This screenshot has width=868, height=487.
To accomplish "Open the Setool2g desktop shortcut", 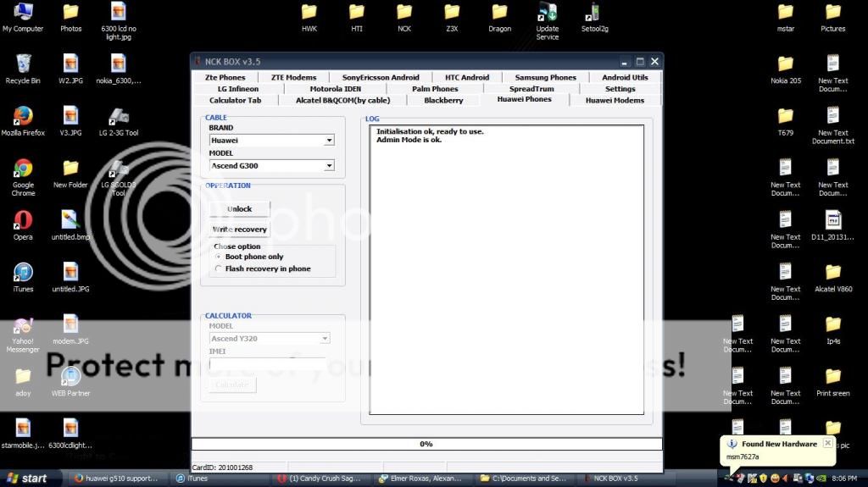I will (x=594, y=13).
